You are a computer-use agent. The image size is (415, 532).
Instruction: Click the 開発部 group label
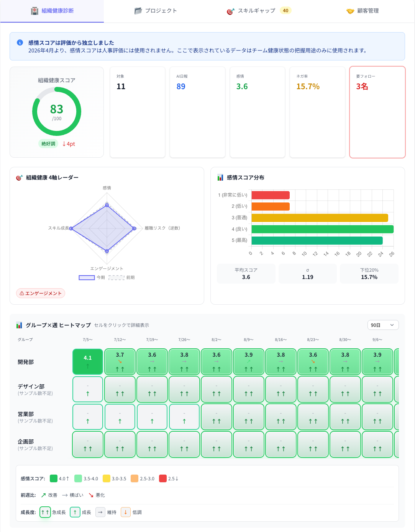[x=26, y=362]
